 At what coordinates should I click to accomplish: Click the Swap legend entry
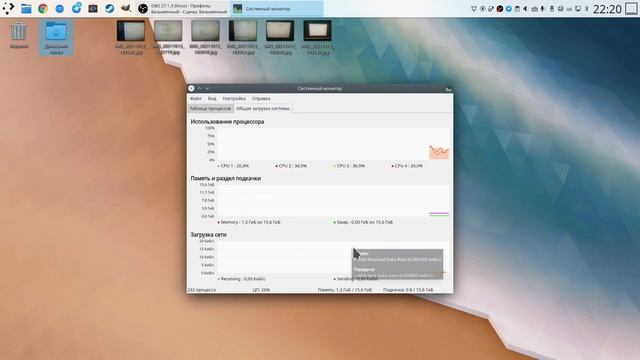363,222
